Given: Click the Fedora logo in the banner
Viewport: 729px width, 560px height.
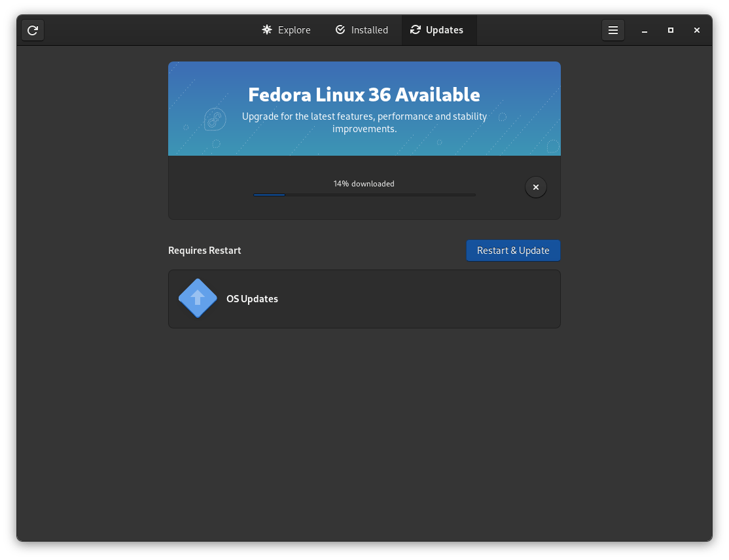Looking at the screenshot, I should 214,120.
